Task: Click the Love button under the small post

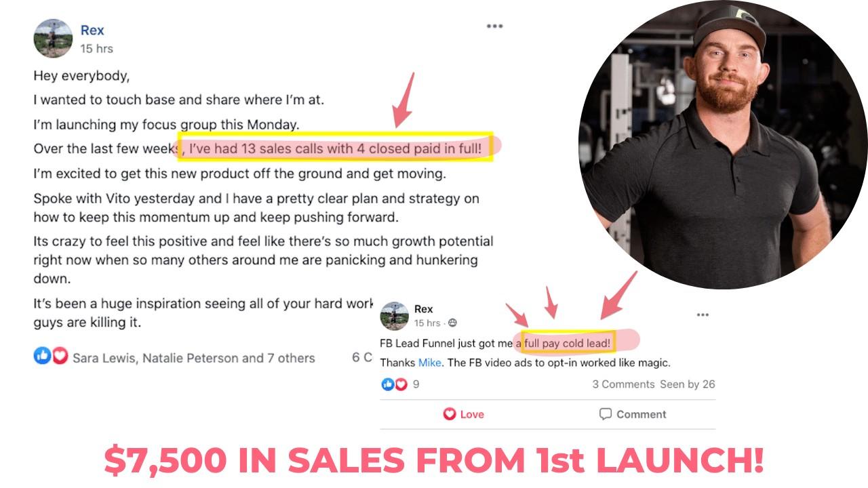Action: coord(464,414)
